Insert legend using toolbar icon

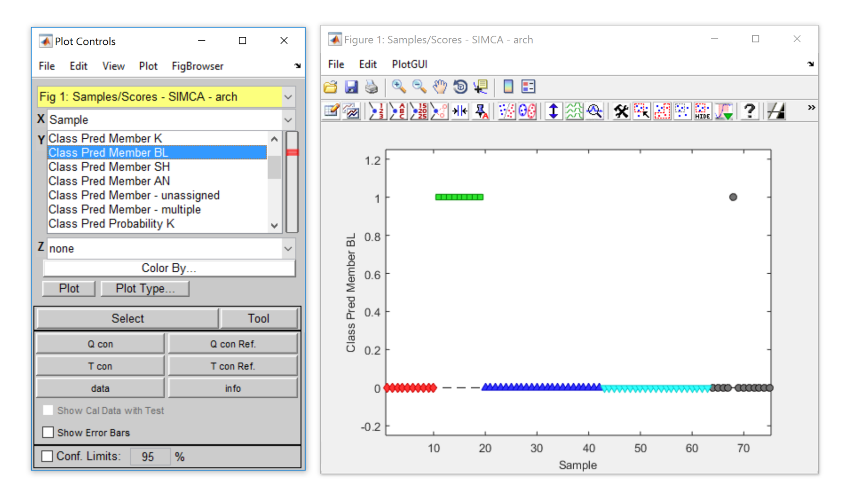pos(528,87)
